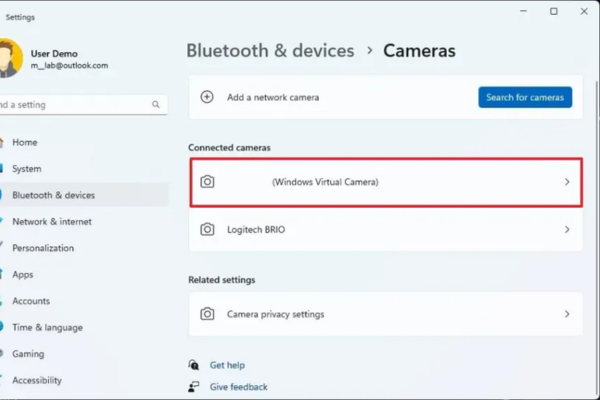Click the camera icon beside Logitech BRIO
Image resolution: width=600 pixels, height=400 pixels.
coord(207,229)
